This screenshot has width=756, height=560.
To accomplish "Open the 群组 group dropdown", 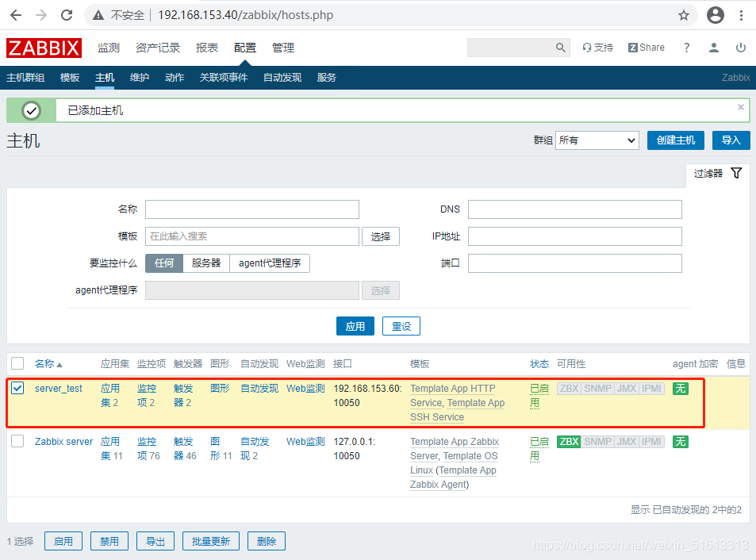I will pos(597,140).
